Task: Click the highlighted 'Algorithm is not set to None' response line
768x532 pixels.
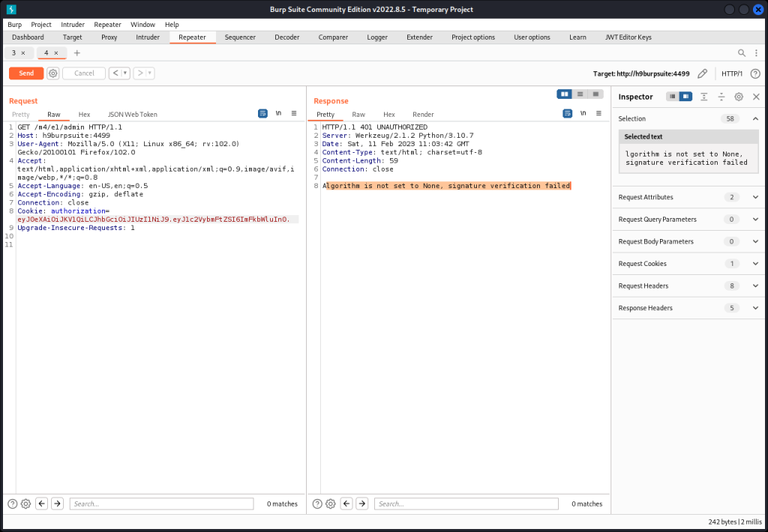Action: click(446, 186)
